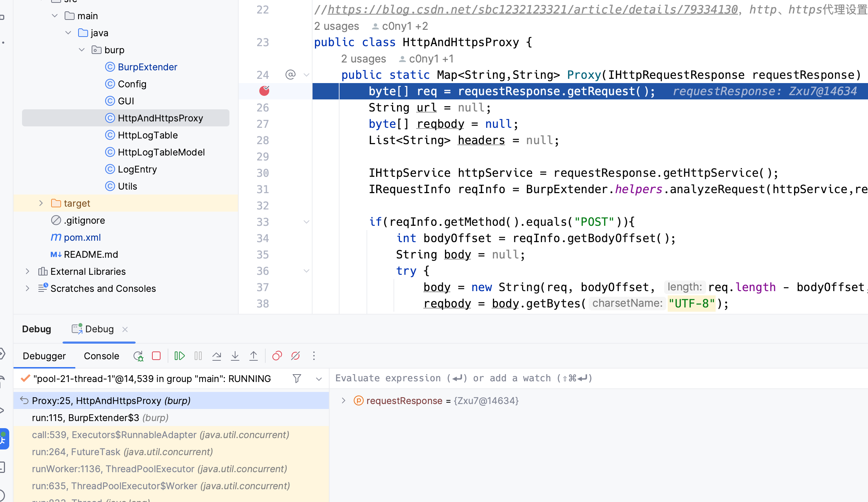The width and height of the screenshot is (868, 502).
Task: Expand External Libraries node
Action: click(27, 271)
